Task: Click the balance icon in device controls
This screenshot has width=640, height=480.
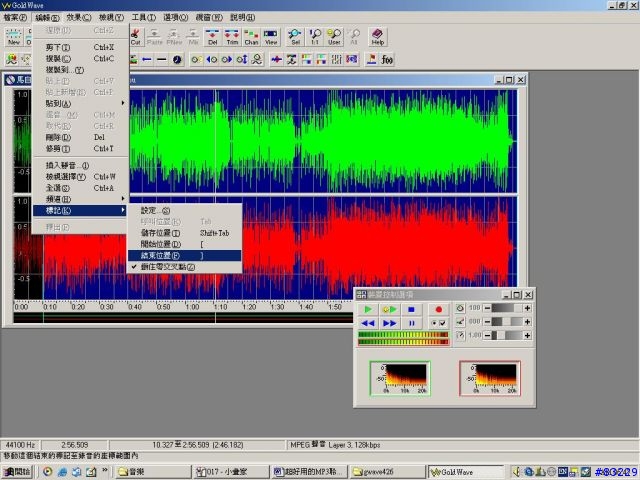Action: pos(460,322)
